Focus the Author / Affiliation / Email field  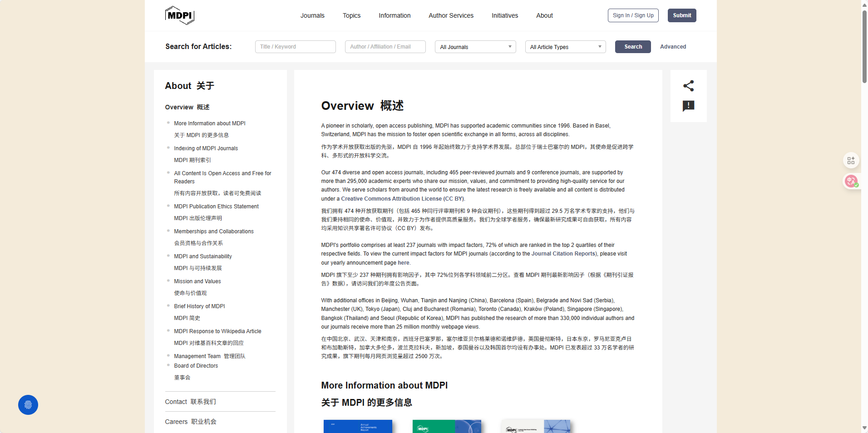point(385,47)
